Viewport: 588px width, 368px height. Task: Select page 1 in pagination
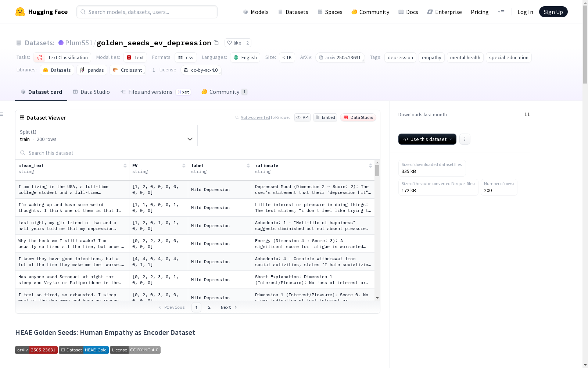196,307
